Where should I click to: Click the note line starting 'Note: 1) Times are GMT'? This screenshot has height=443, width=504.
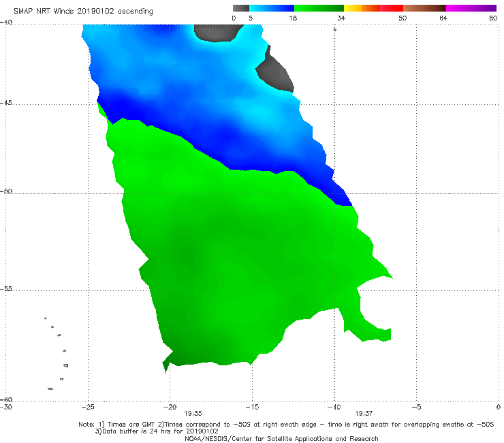point(286,425)
